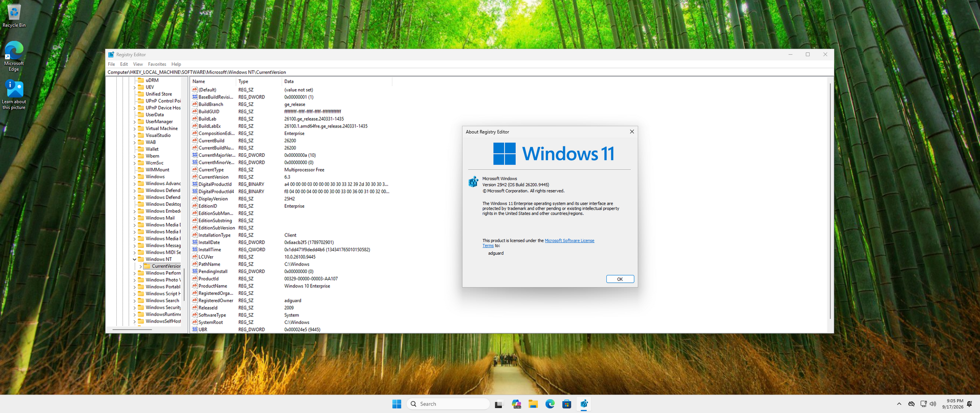Expand the Windows Search key
The height and width of the screenshot is (413, 980).
135,301
